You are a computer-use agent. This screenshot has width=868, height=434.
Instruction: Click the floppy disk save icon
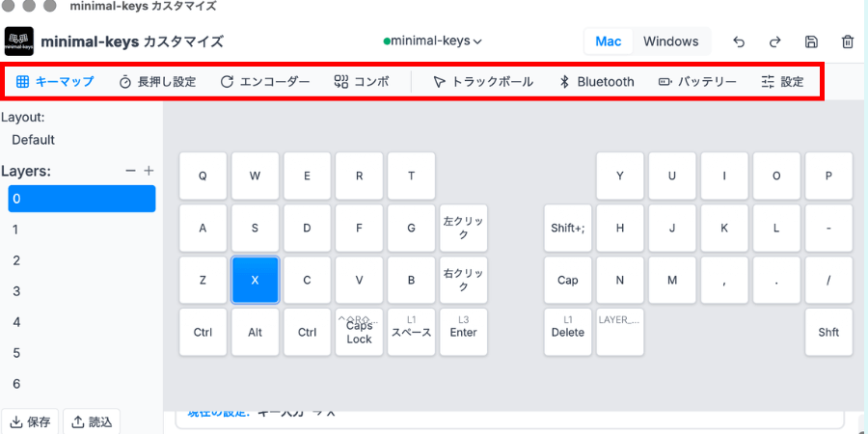(811, 42)
